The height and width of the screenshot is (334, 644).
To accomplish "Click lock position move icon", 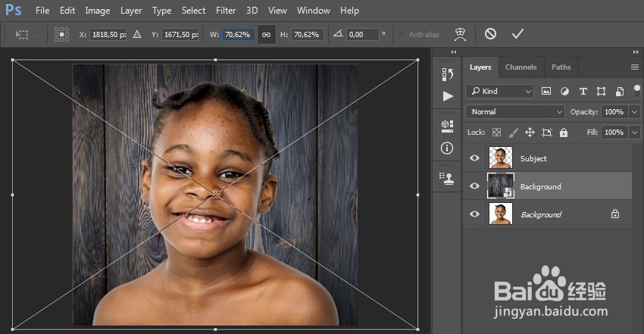I will [530, 133].
